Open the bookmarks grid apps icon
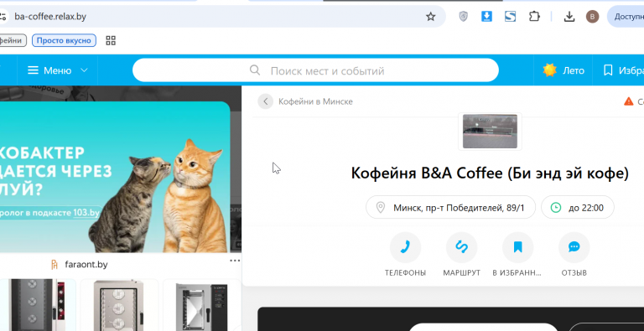Image resolution: width=644 pixels, height=331 pixels. pos(111,40)
